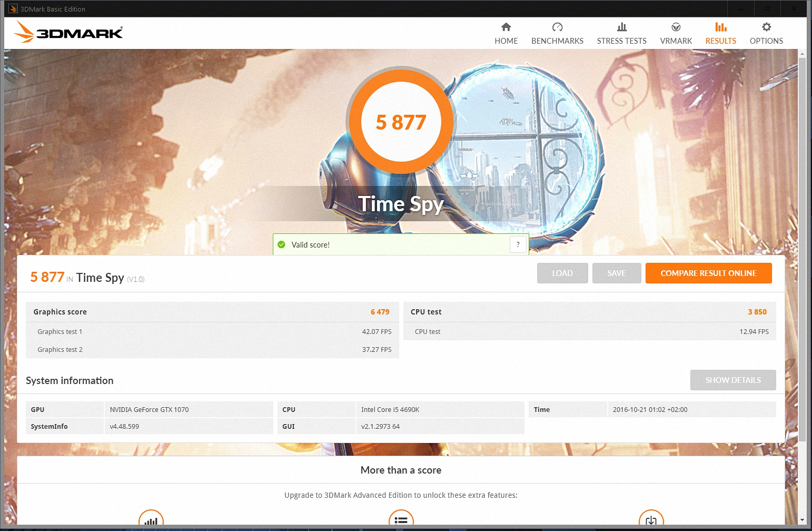Open the HOME tab

tap(506, 34)
